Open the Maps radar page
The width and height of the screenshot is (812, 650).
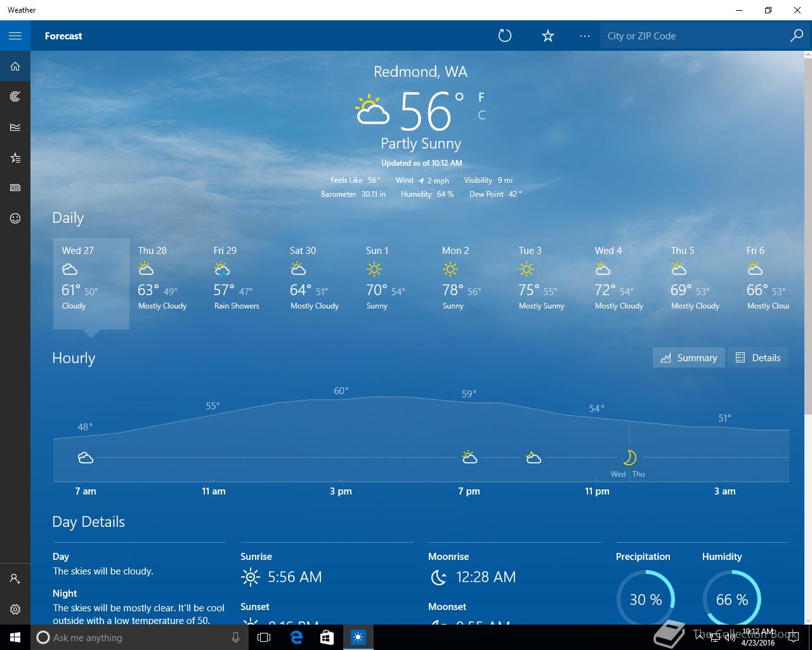point(15,96)
